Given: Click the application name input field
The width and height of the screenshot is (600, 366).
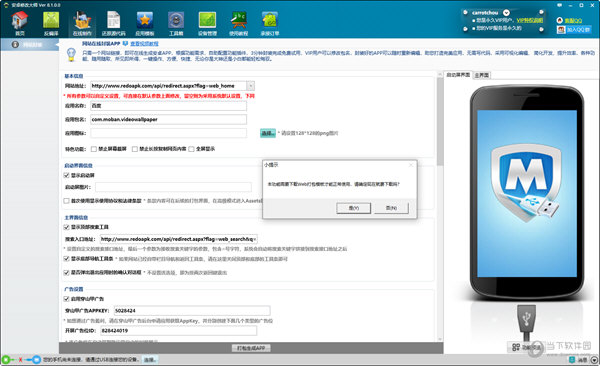Looking at the screenshot, I should tap(168, 106).
